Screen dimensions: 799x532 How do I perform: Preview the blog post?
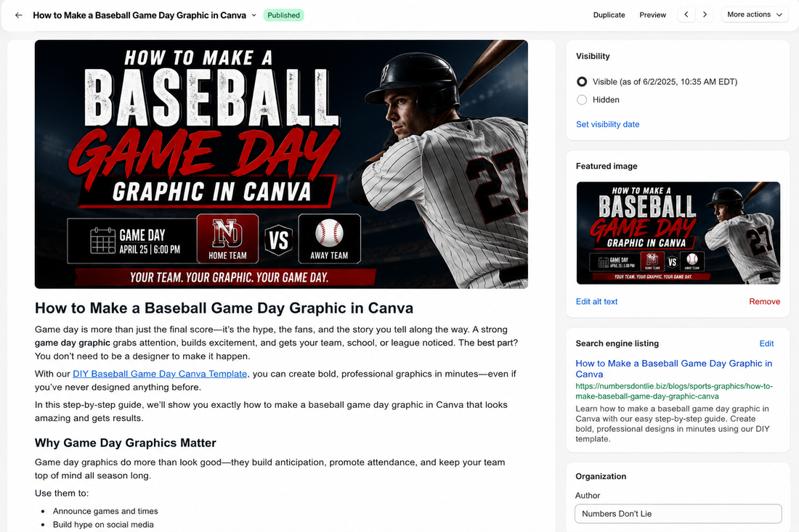[653, 15]
